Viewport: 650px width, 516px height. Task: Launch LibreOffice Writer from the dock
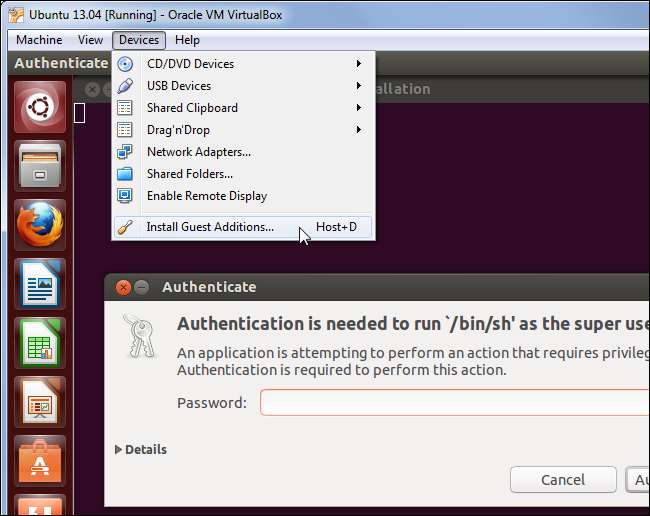point(40,283)
